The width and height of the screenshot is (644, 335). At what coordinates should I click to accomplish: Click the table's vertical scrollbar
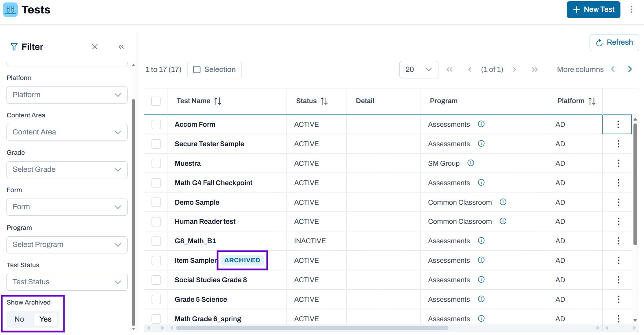(635, 184)
